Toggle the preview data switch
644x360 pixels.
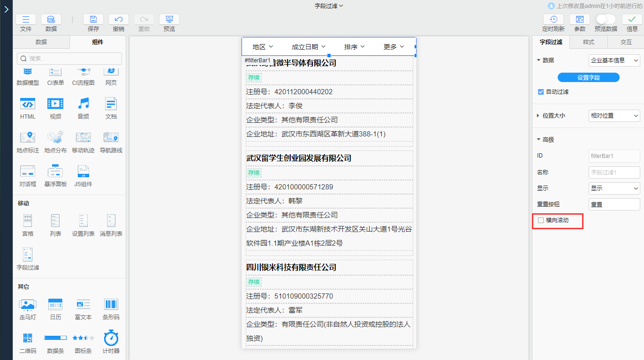pyautogui.click(x=606, y=19)
